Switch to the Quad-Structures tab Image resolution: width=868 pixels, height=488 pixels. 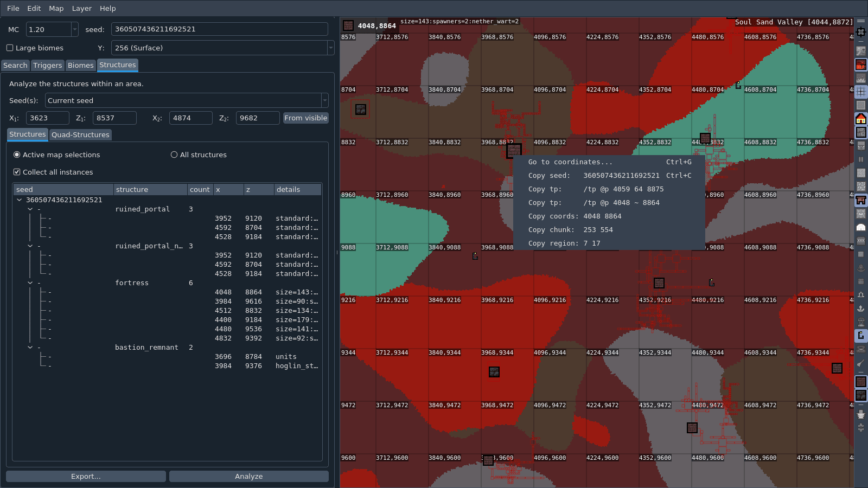click(x=80, y=134)
